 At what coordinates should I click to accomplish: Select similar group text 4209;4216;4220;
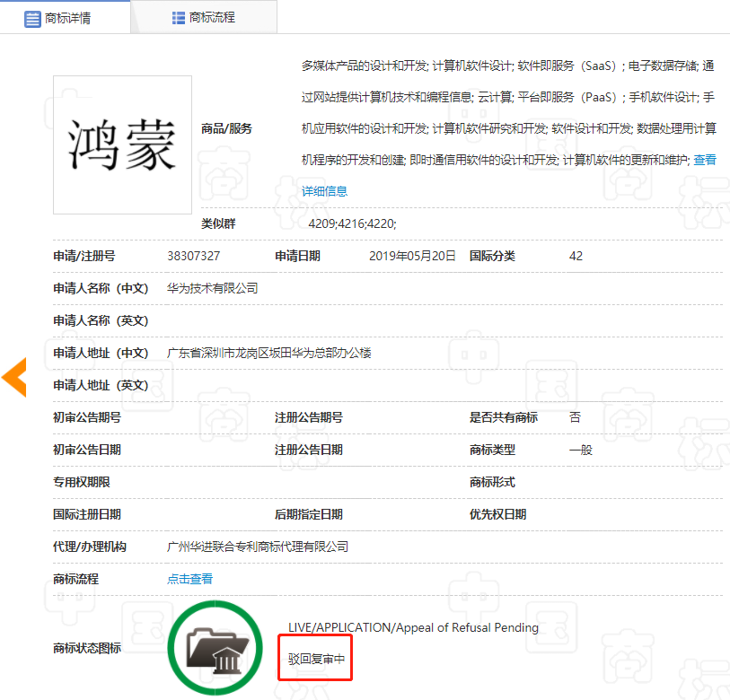[x=353, y=223]
